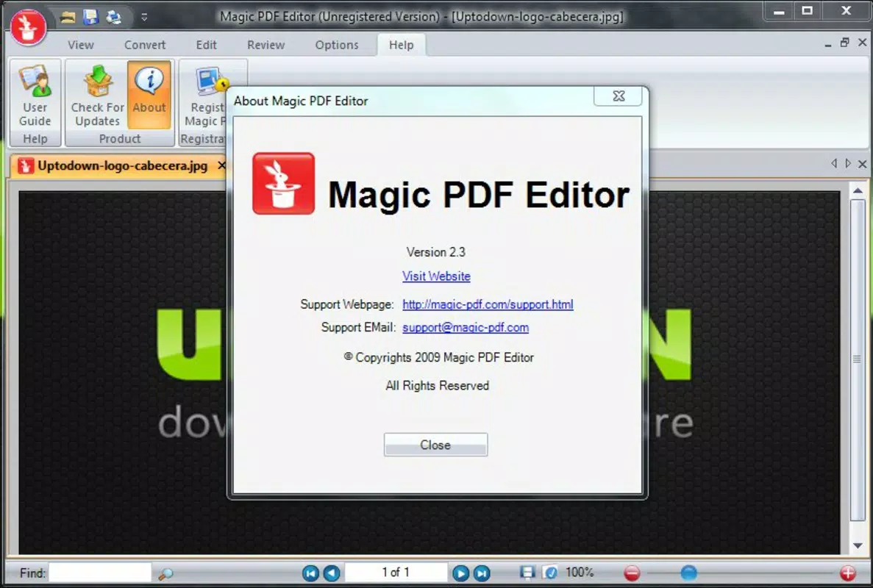Click the blue zoom slider handle
Image resolution: width=873 pixels, height=588 pixels.
(x=688, y=573)
